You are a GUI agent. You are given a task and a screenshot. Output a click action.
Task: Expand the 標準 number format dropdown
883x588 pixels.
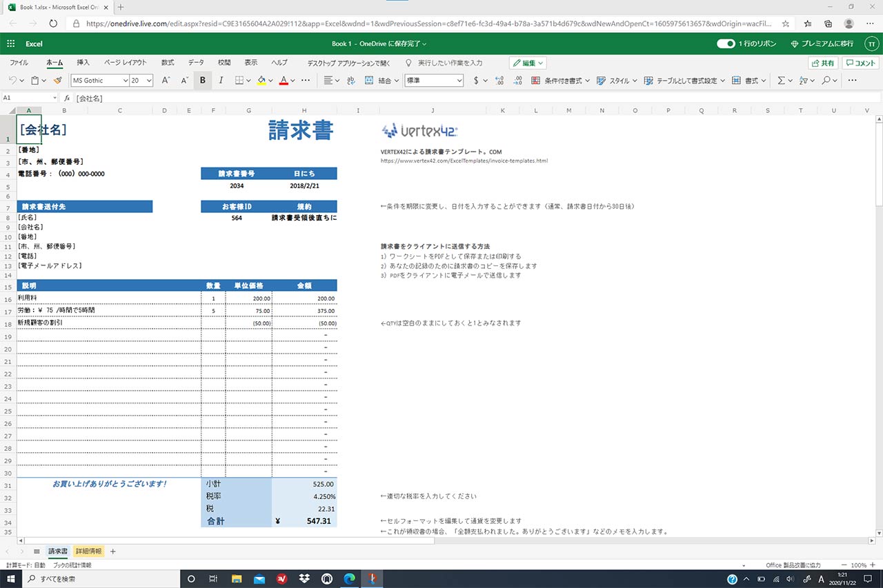434,81
